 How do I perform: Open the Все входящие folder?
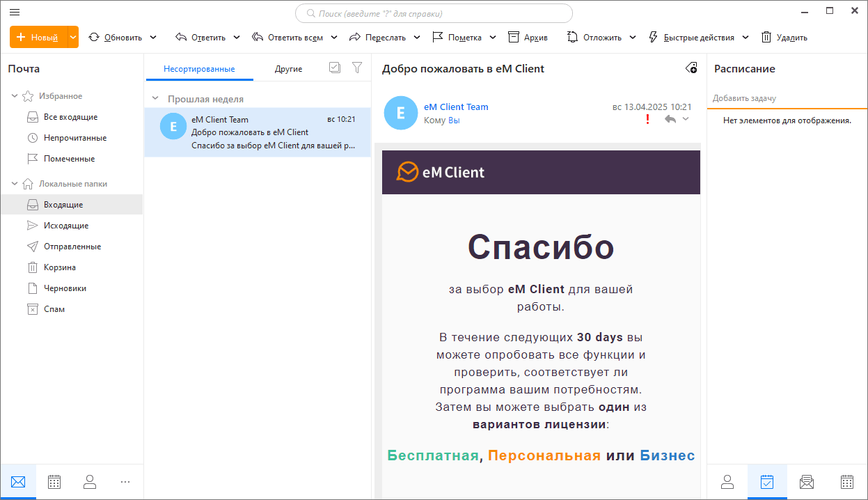pyautogui.click(x=71, y=117)
